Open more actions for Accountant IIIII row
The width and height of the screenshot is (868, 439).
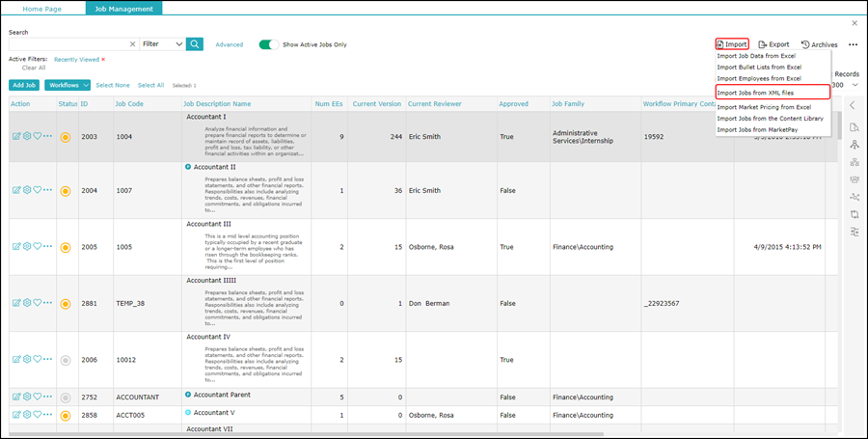48,304
